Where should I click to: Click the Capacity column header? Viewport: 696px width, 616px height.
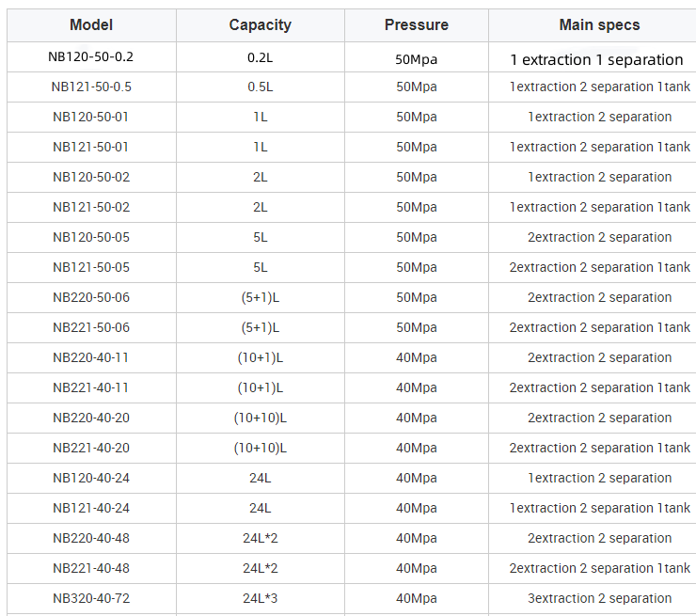[x=260, y=25]
